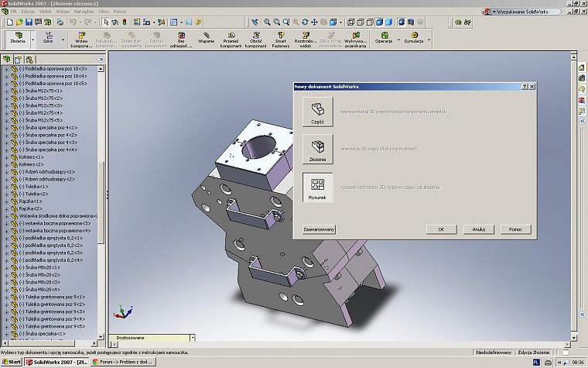Open Symulacja dropdown arrow

(x=429, y=40)
